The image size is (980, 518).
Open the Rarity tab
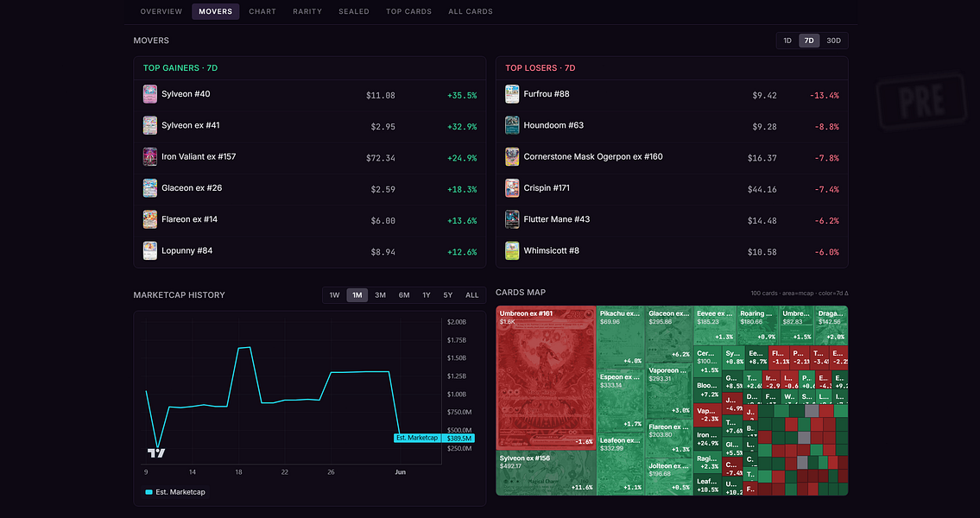[307, 11]
